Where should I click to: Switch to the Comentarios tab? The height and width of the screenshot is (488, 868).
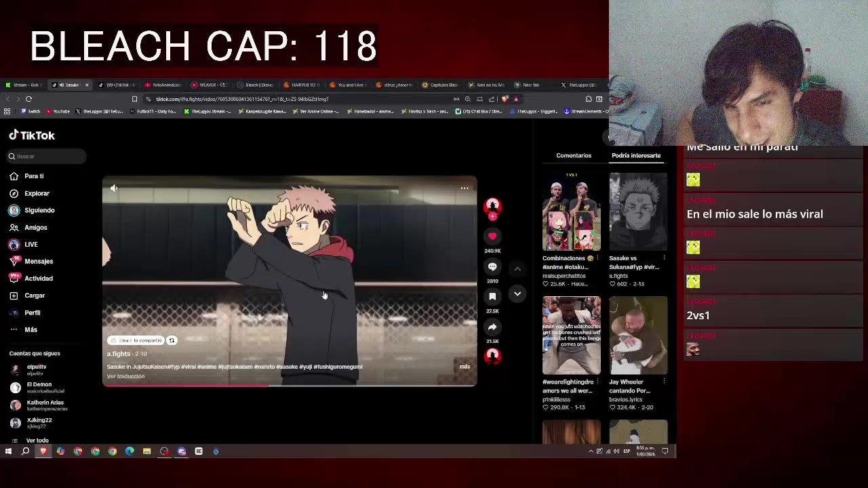click(x=574, y=155)
